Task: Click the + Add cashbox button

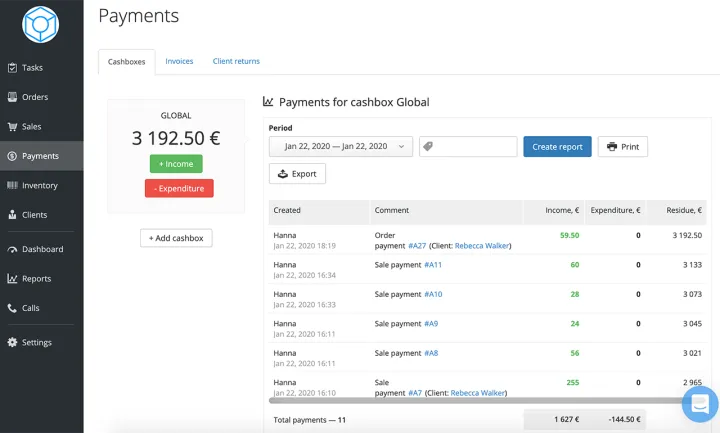Action: (x=176, y=238)
